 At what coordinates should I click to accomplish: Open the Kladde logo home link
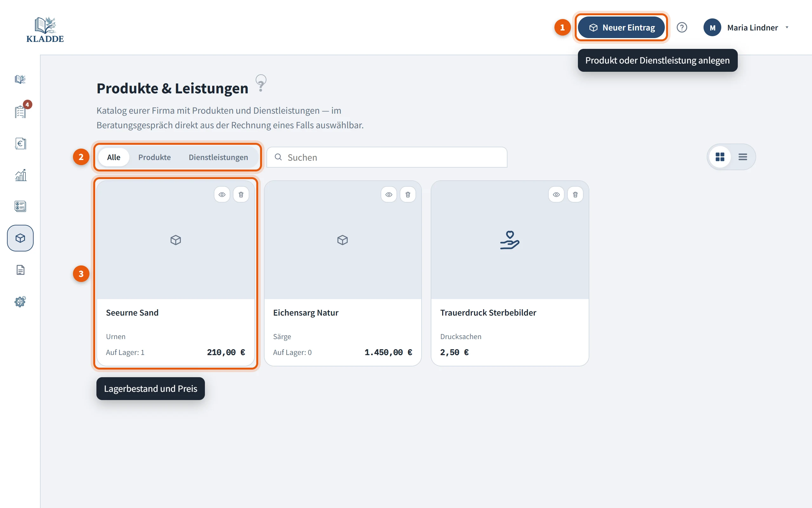tap(45, 30)
